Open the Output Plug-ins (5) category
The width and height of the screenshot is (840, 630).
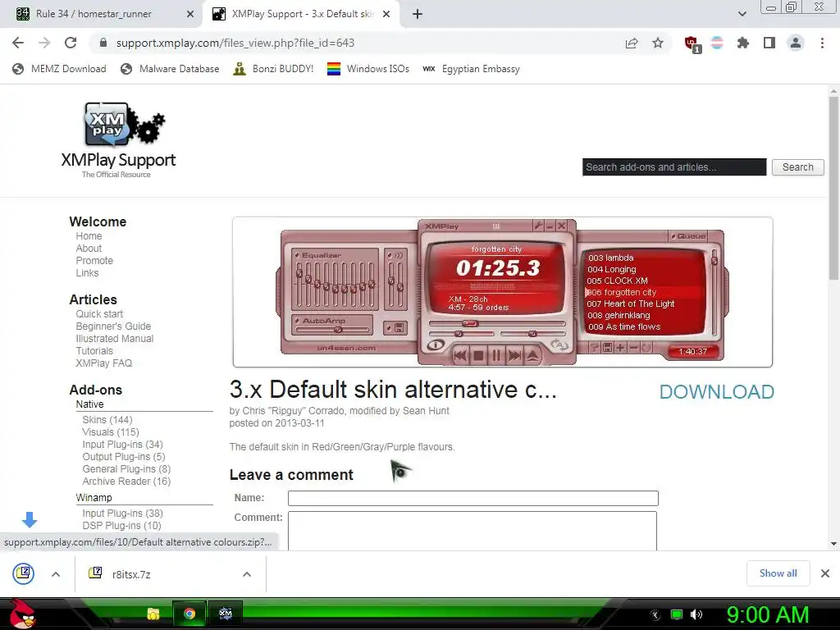[124, 457]
